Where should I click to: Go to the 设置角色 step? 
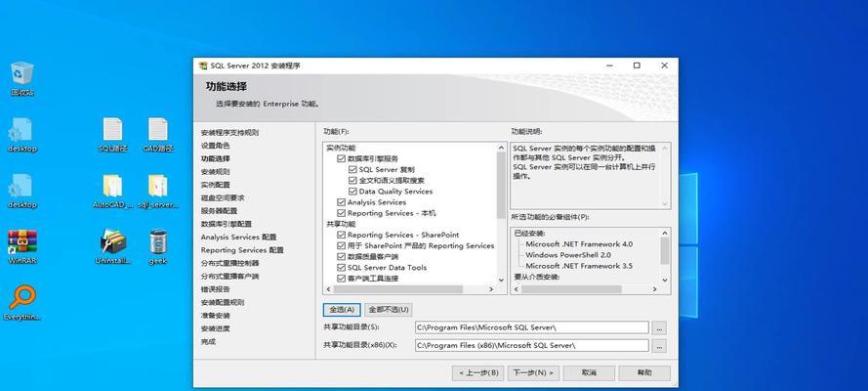click(x=216, y=146)
